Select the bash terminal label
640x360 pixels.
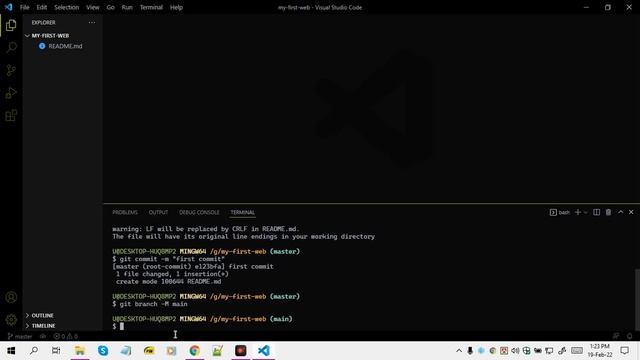[x=560, y=212]
